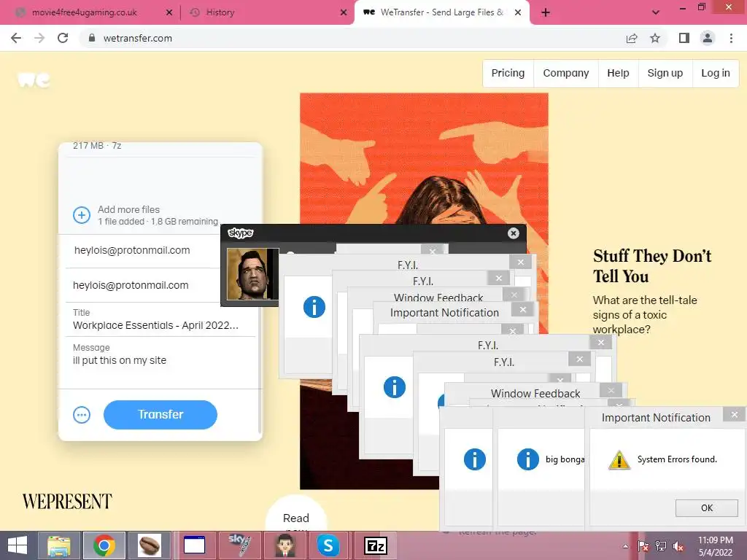747x560 pixels.
Task: Click OK in System Errors dialog
Action: (706, 507)
